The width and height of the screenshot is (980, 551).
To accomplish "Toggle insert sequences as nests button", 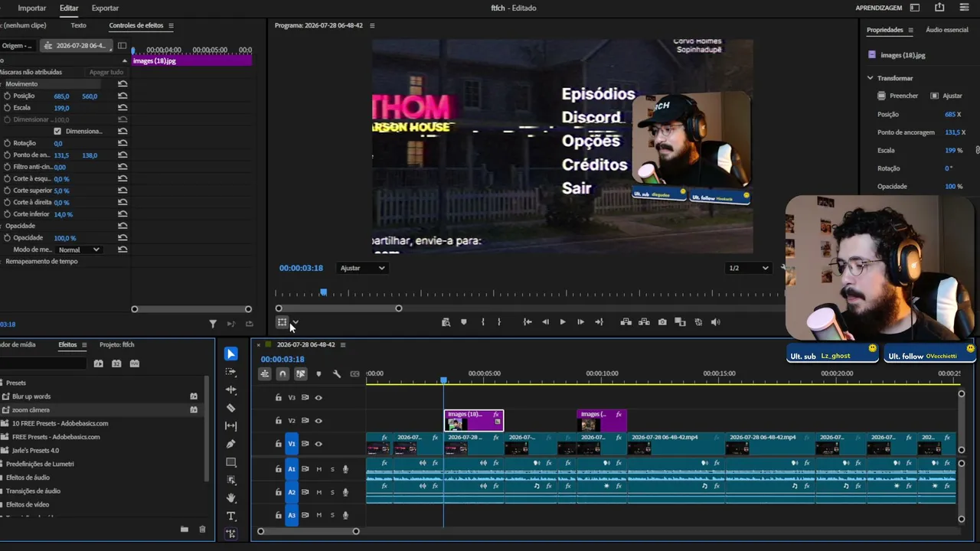I will point(264,373).
